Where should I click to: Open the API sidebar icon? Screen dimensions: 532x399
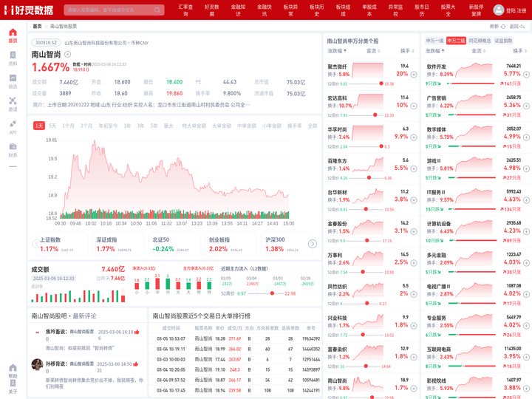click(x=13, y=123)
